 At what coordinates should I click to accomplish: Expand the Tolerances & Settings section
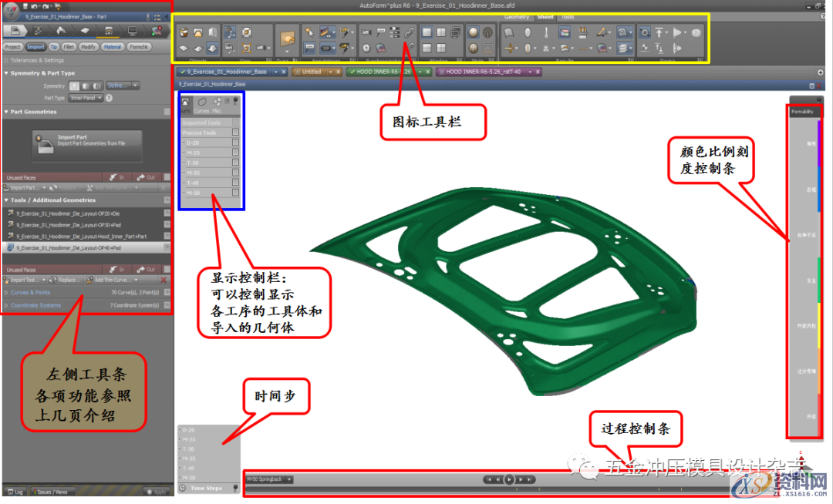tap(34, 60)
